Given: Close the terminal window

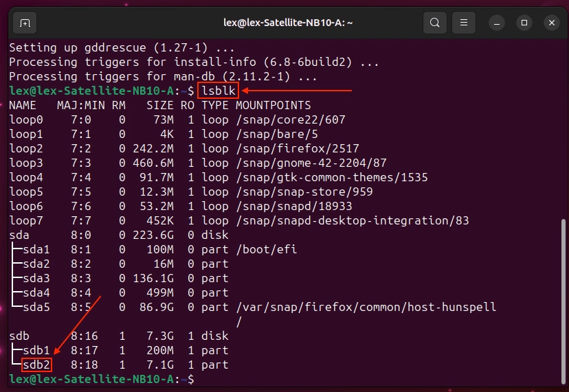Looking at the screenshot, I should pyautogui.click(x=551, y=23).
